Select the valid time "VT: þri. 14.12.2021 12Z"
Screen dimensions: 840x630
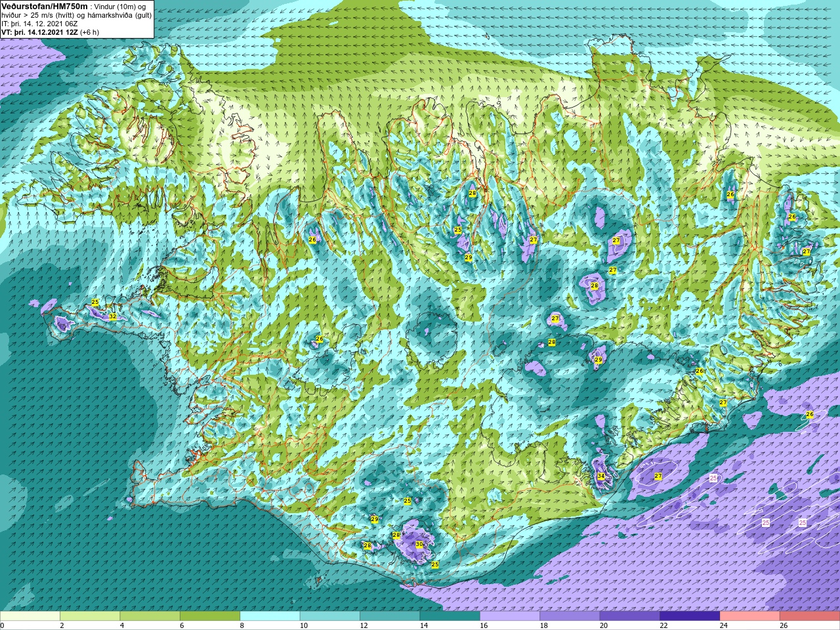pyautogui.click(x=39, y=32)
